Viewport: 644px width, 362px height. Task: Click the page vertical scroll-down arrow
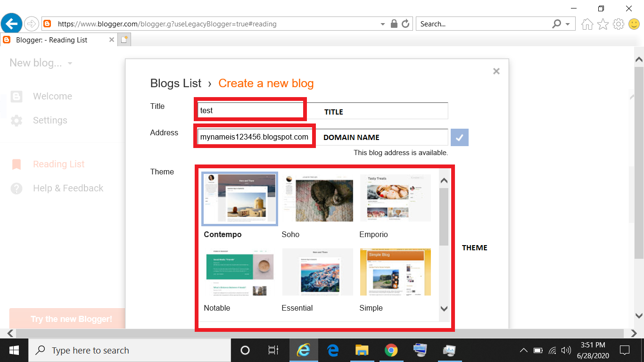639,316
